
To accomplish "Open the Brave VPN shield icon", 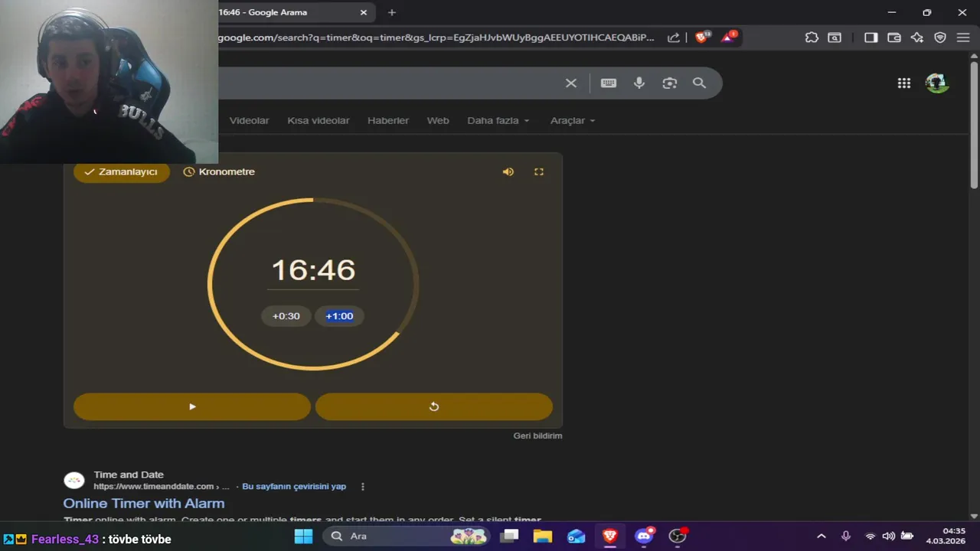I will [x=940, y=37].
